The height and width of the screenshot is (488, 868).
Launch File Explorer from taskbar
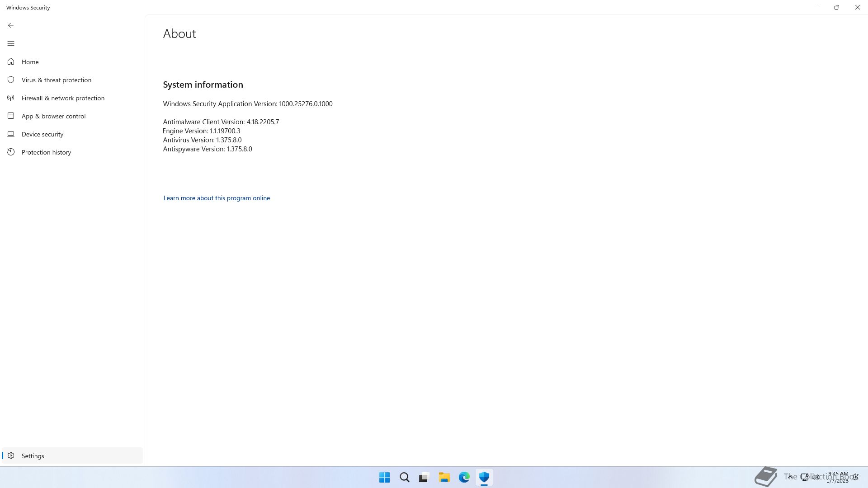pyautogui.click(x=444, y=477)
